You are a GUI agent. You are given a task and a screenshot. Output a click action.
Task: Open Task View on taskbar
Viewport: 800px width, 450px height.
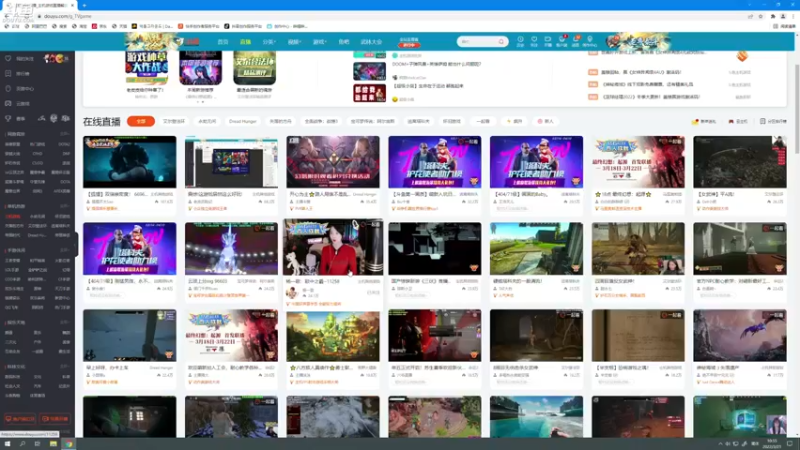pos(37,444)
